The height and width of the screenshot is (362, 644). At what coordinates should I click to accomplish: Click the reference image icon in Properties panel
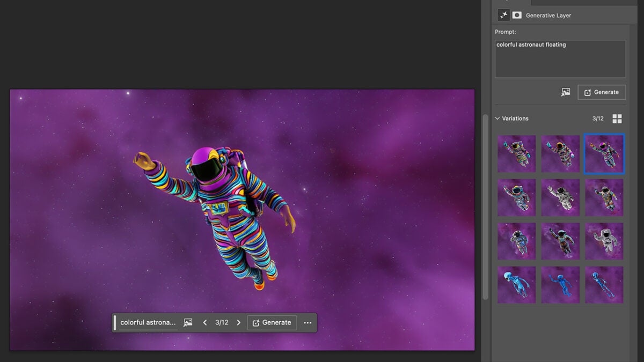tap(566, 92)
